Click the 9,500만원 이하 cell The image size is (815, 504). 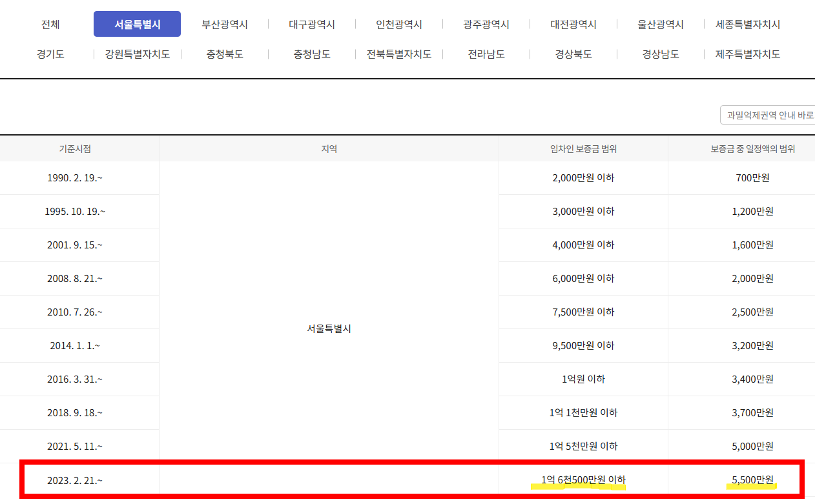[583, 345]
